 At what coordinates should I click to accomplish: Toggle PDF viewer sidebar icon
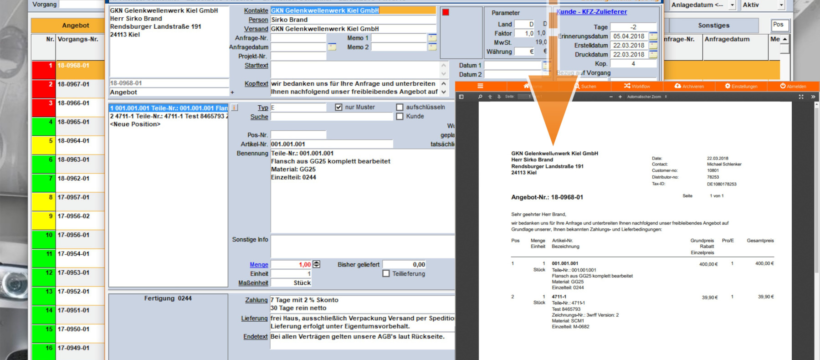click(461, 97)
